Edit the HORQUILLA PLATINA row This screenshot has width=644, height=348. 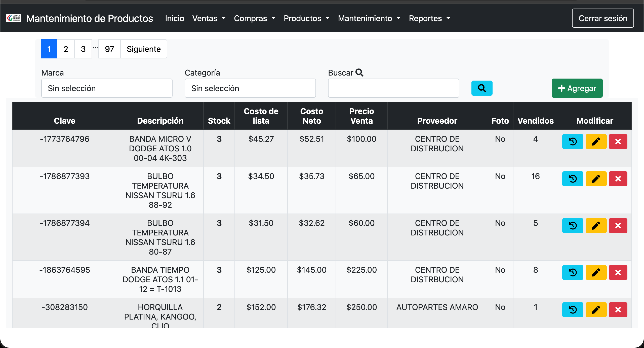pos(596,309)
